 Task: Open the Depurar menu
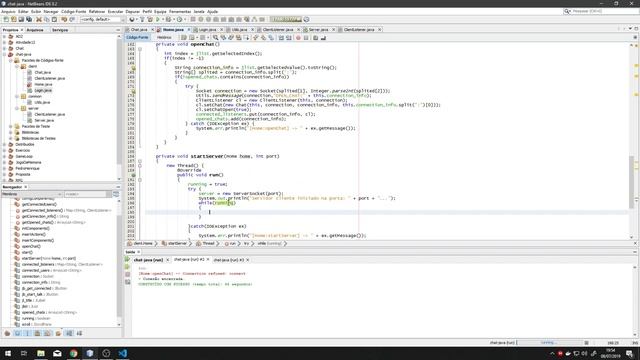click(x=133, y=11)
